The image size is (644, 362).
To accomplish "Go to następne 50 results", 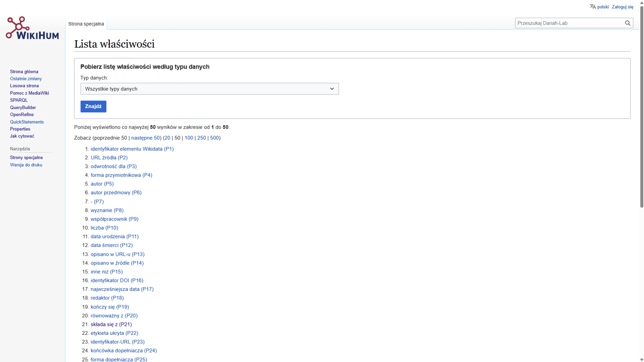I will pos(145,138).
